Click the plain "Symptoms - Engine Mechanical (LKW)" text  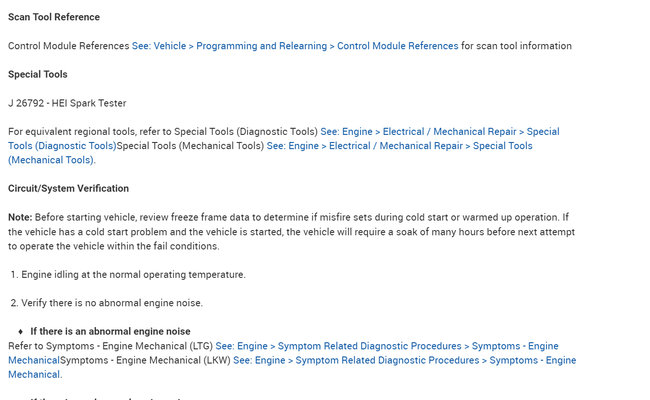145,360
